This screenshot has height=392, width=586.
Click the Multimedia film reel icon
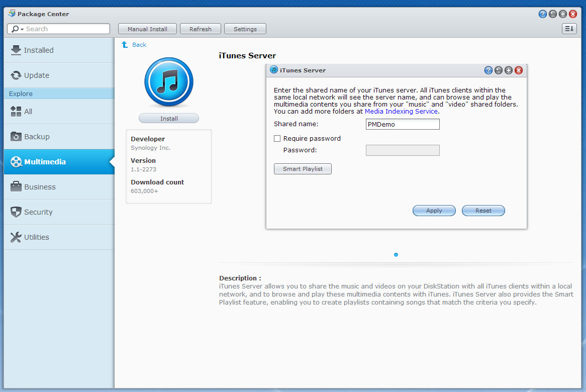(16, 162)
